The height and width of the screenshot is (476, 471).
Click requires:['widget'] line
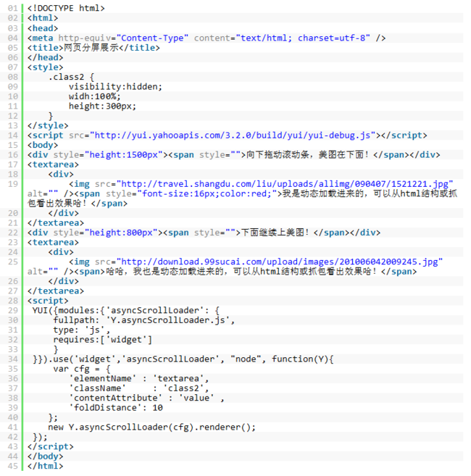pyautogui.click(x=103, y=339)
